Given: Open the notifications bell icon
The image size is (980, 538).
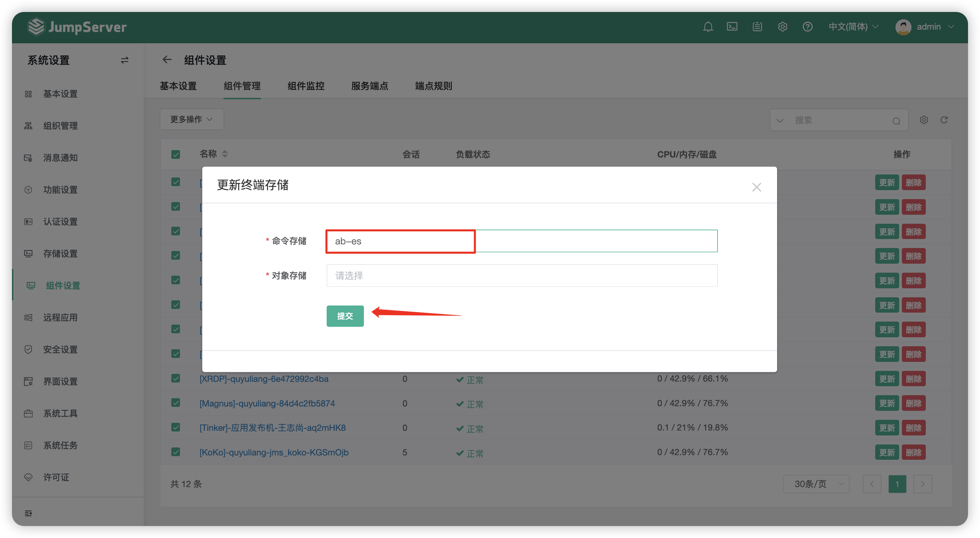Looking at the screenshot, I should 708,27.
